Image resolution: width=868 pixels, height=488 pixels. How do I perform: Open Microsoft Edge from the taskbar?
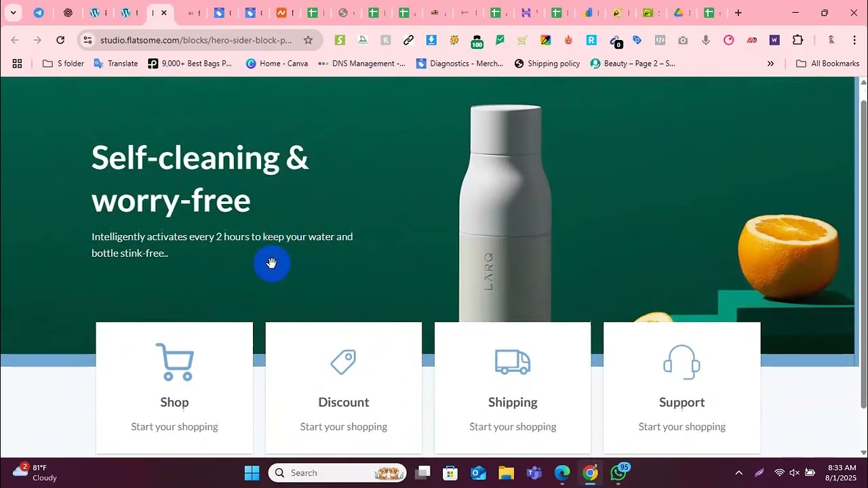click(562, 473)
